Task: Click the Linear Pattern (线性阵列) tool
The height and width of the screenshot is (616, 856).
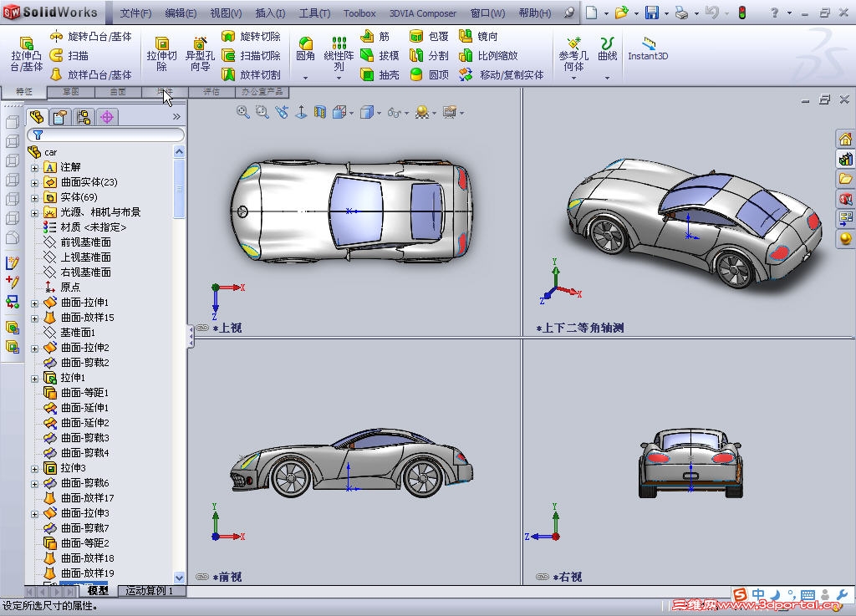Action: click(339, 54)
